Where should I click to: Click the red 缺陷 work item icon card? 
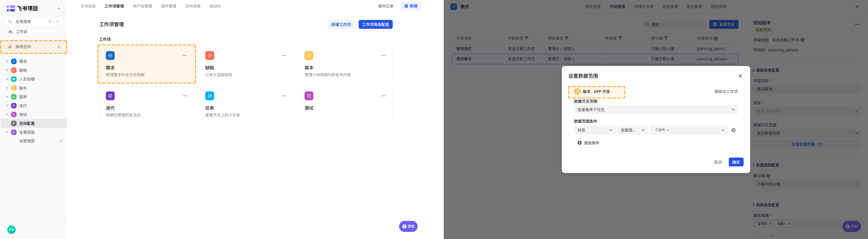pos(210,56)
